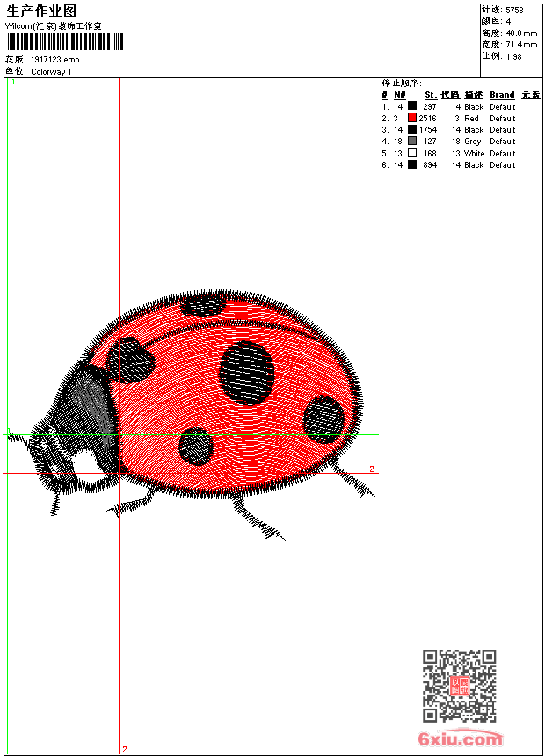
Task: Click the stitch count 1754 in row 3
Action: (x=428, y=130)
